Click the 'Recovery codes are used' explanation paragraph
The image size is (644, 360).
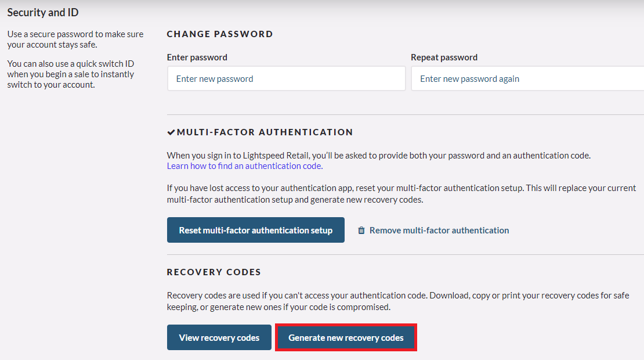398,301
